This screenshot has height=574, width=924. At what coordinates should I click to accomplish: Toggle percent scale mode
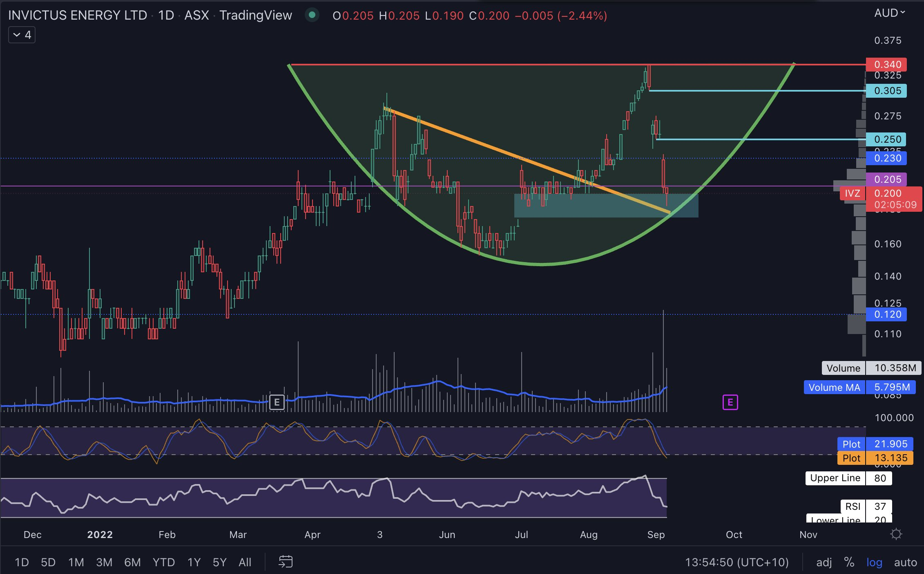[849, 562]
